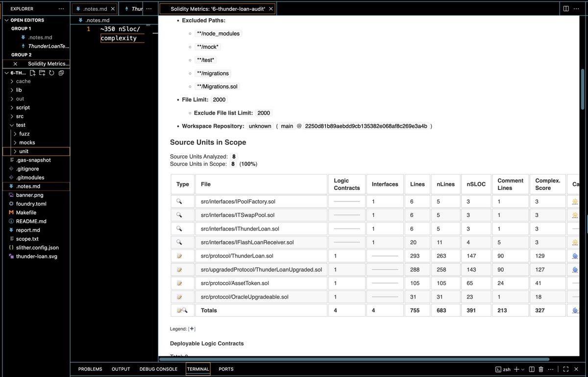Click the New File icon in Explorer

pos(33,73)
